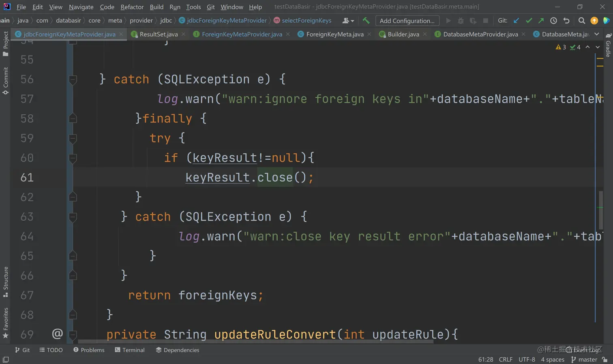
Task: Open the Tools menu
Action: (193, 7)
